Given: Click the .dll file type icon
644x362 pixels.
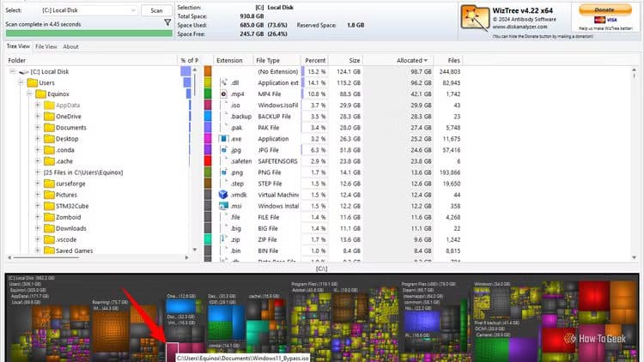Looking at the screenshot, I should click(223, 83).
